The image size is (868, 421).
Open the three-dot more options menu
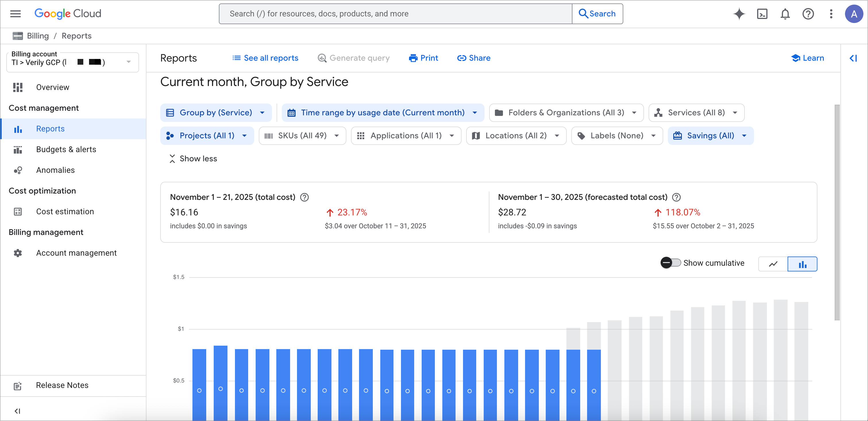831,14
